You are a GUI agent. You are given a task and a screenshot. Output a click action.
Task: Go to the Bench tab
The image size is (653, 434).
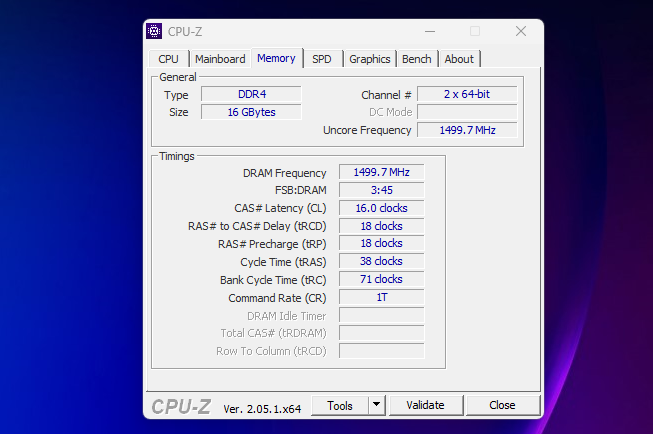(x=416, y=59)
